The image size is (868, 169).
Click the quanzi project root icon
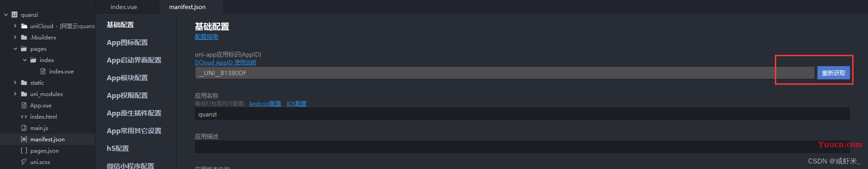tap(14, 14)
